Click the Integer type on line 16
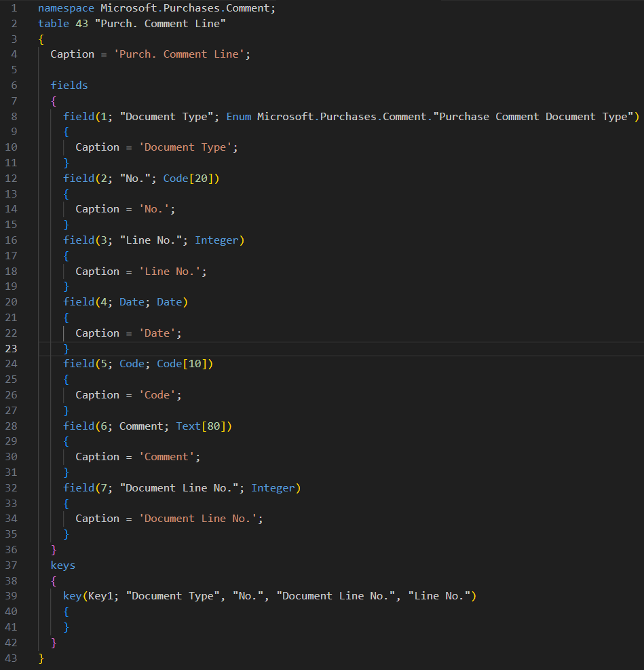The width and height of the screenshot is (644, 670). tap(216, 240)
